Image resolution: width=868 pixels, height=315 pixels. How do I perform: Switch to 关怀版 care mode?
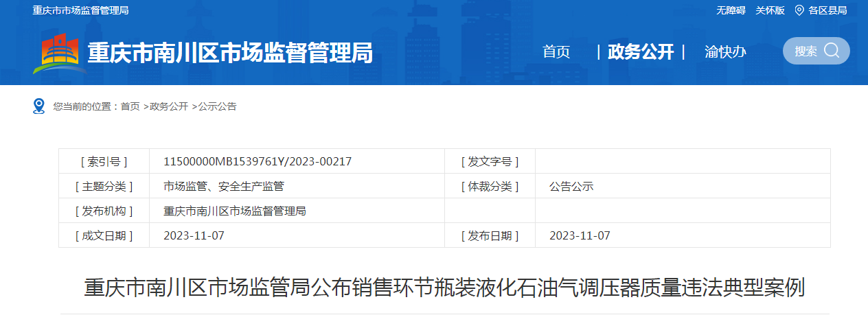pos(770,10)
